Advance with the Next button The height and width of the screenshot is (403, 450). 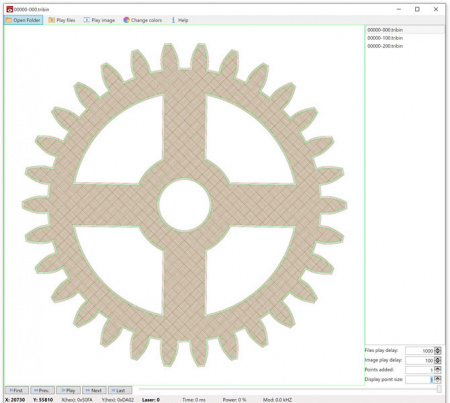[x=94, y=390]
